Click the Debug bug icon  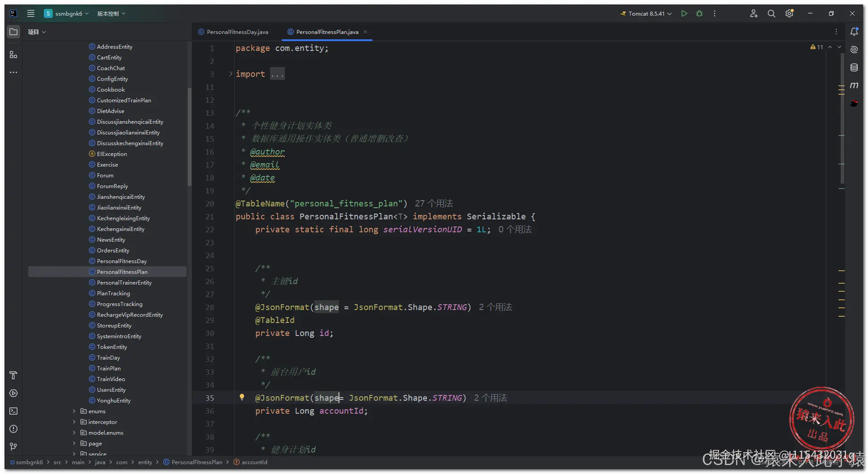point(699,13)
